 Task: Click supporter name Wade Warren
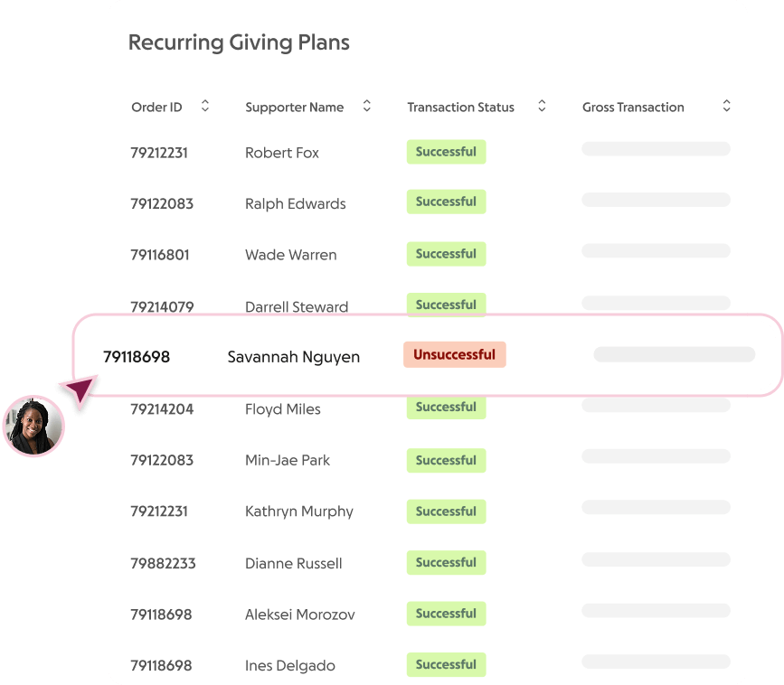click(290, 256)
